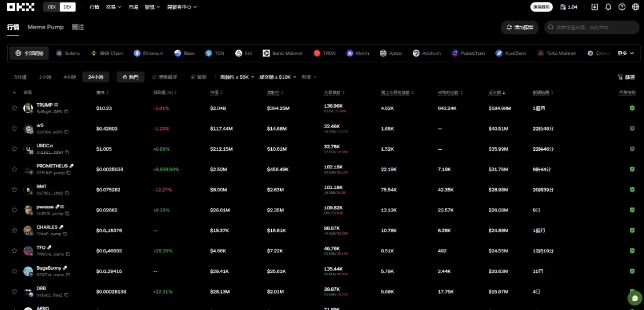Image resolution: width=644 pixels, height=310 pixels.
Task: Expand the 更多 networks dropdown
Action: click(x=625, y=53)
